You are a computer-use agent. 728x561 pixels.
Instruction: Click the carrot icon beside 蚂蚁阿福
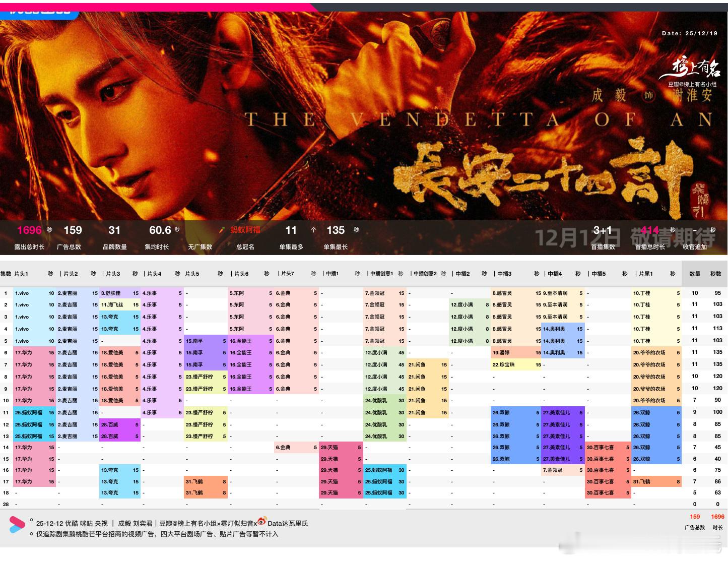point(222,230)
